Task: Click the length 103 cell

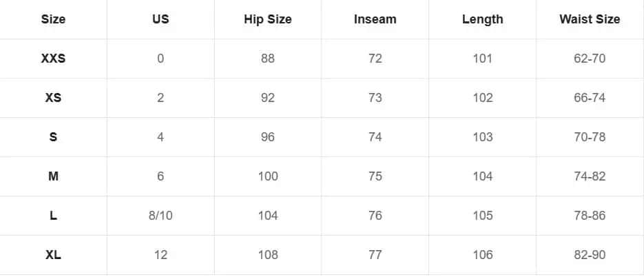Action: [483, 137]
